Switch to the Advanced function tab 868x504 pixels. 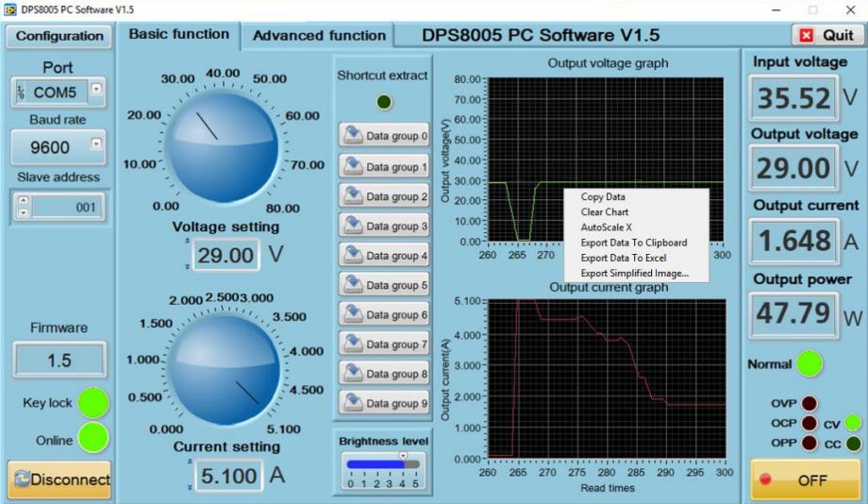[319, 36]
